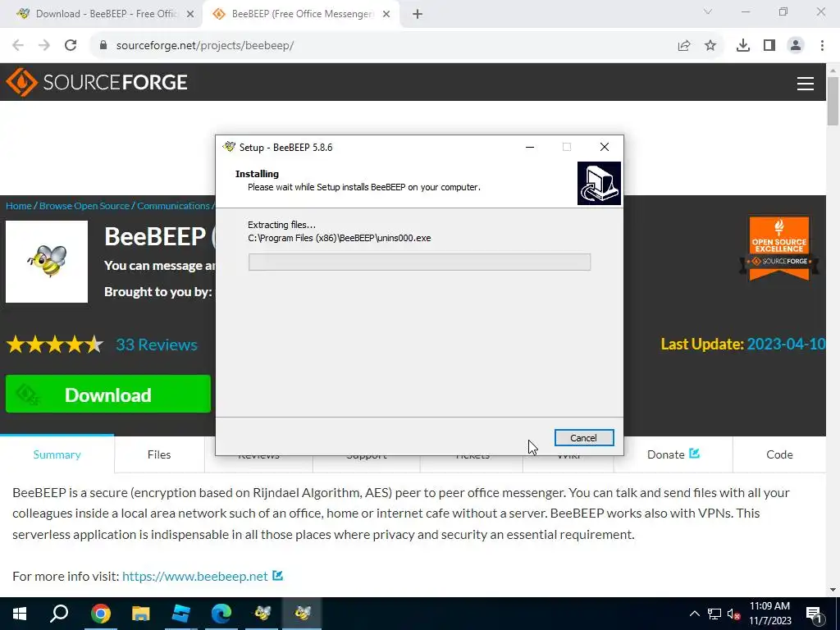The image size is (840, 630).
Task: Open the Donate tab
Action: 673,454
